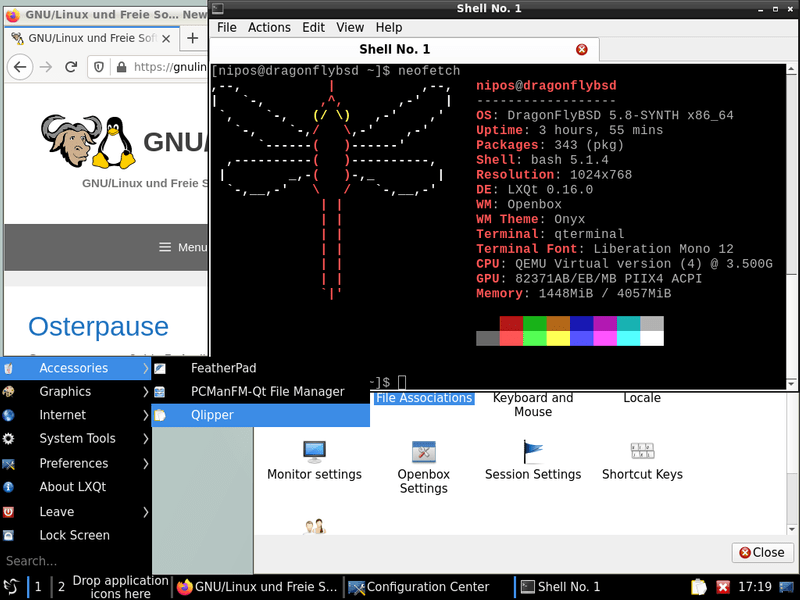Open Openbox Settings in Configuration Center
The height and width of the screenshot is (600, 800).
click(423, 467)
